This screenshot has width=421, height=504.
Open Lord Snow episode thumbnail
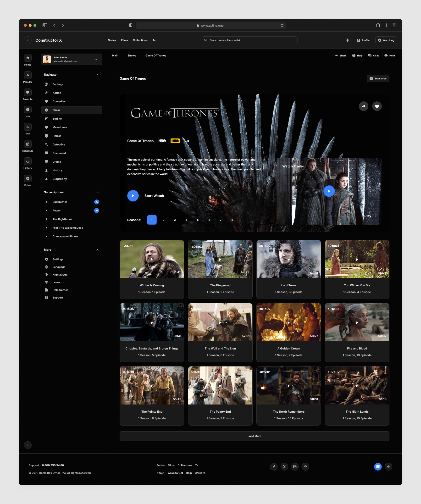(288, 259)
